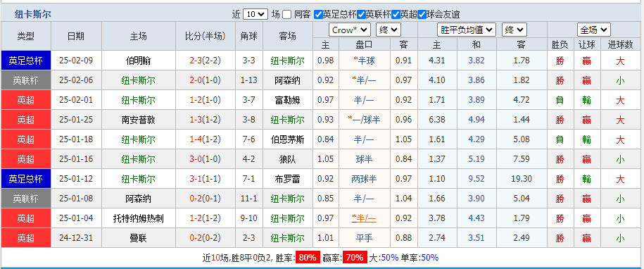Open the 全场 period dropdown
The image size is (644, 269).
tap(594, 30)
